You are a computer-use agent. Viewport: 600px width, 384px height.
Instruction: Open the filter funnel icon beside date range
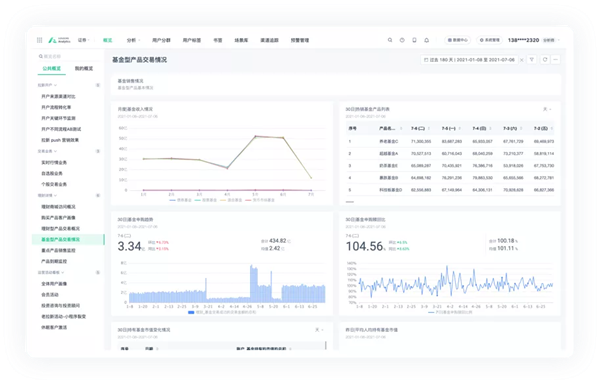click(x=532, y=60)
